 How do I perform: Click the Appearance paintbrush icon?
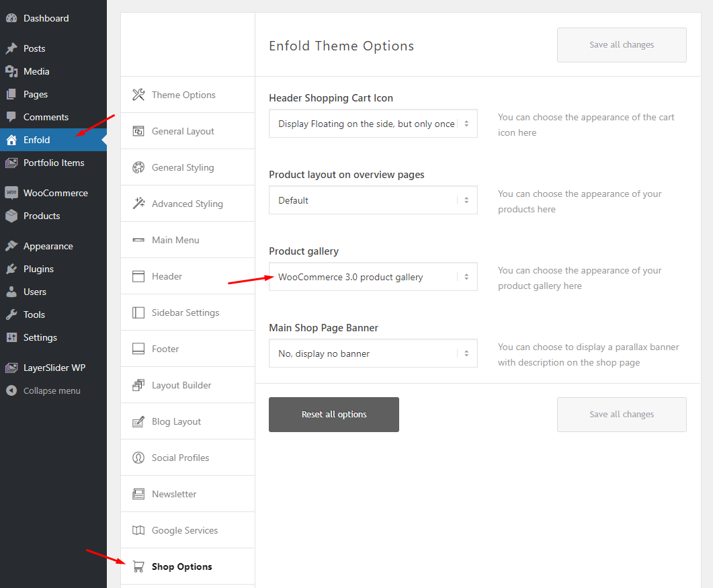tap(11, 246)
